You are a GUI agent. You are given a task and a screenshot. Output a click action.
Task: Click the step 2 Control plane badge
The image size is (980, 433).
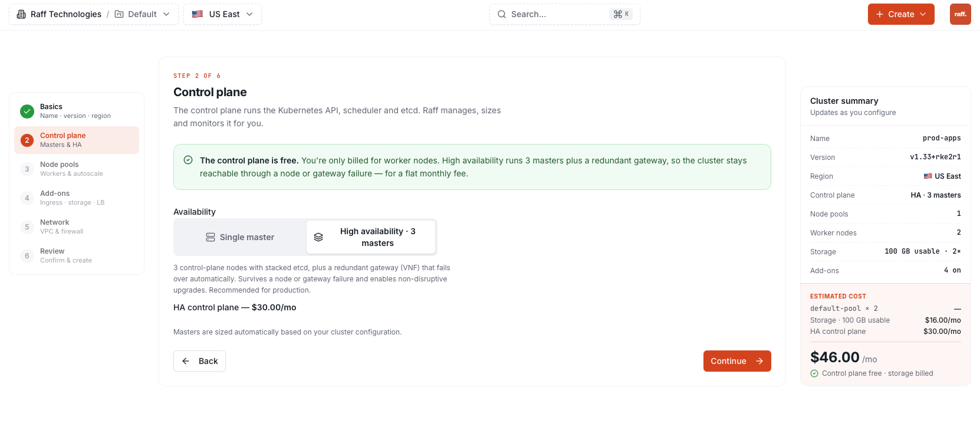(27, 140)
